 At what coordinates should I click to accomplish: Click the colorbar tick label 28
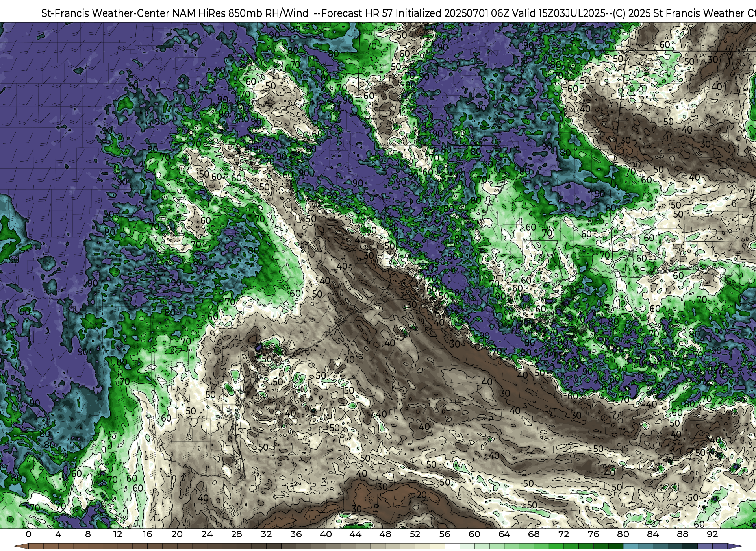pos(237,534)
